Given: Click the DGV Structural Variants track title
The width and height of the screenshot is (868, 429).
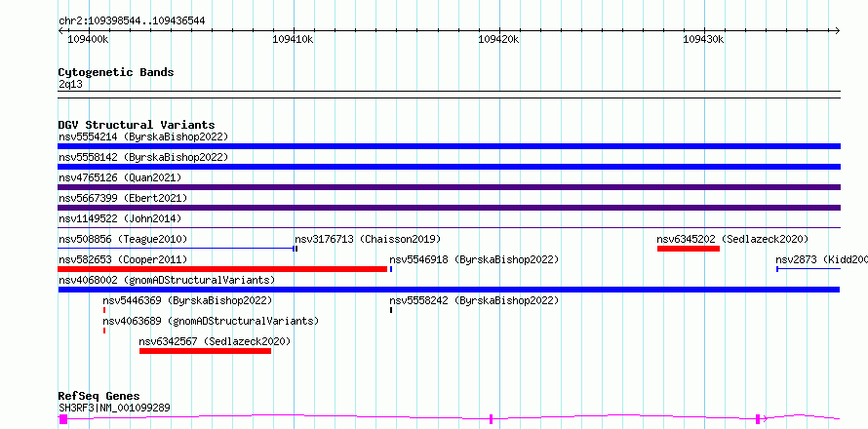Looking at the screenshot, I should 137,125.
